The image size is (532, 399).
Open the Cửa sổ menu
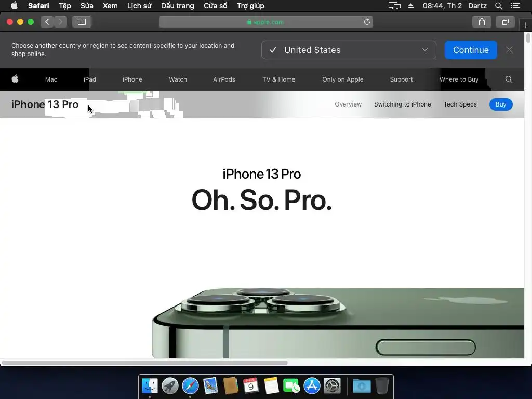point(216,6)
